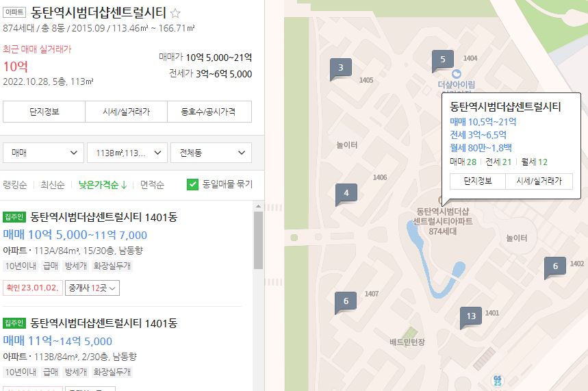Click the 더샾아이림 daycare map icon
Screen dimensions: 588x391
tap(457, 74)
